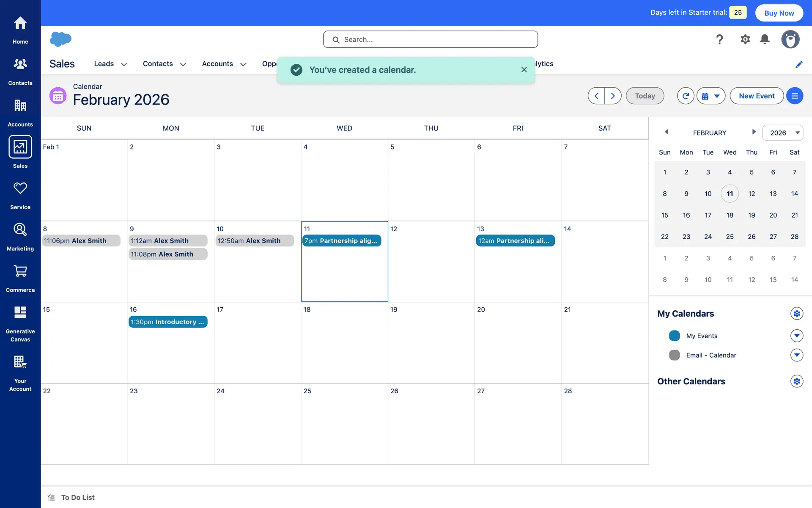This screenshot has height=508, width=812.
Task: Expand the 2026 year dropdown
Action: tap(782, 133)
